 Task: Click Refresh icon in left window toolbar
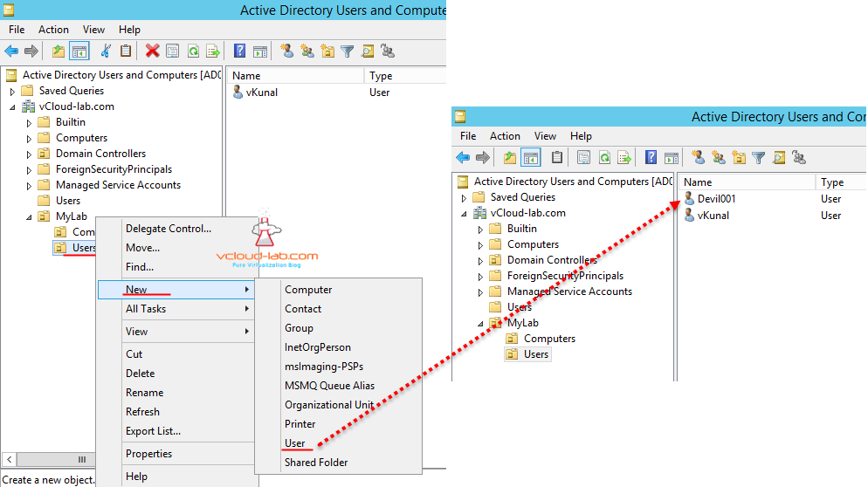(193, 51)
